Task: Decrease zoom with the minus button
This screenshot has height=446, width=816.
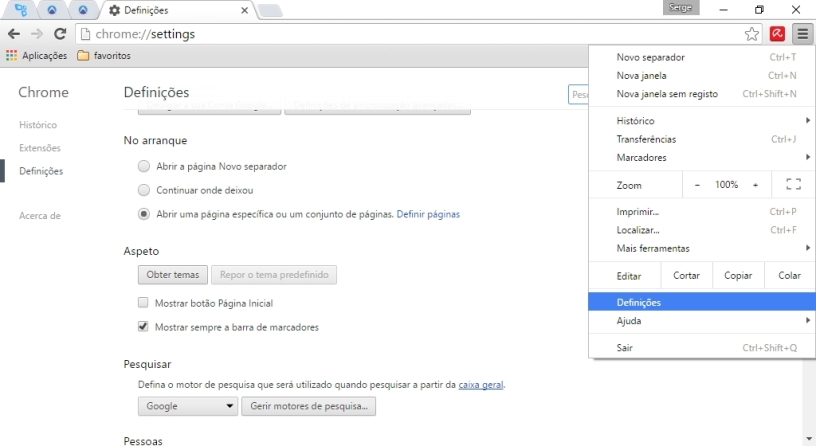Action: pos(697,185)
